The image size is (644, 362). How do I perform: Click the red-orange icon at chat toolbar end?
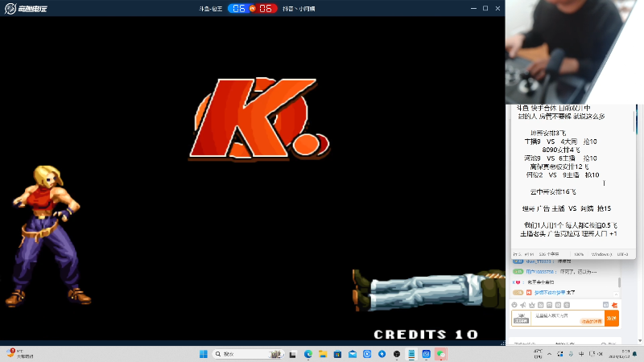point(614,305)
